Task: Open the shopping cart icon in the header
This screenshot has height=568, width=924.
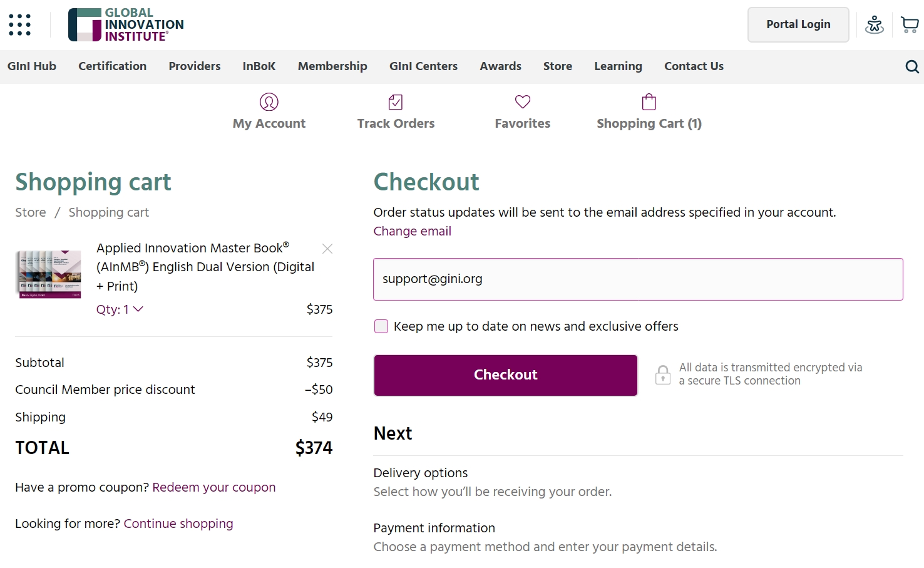Action: coord(910,25)
